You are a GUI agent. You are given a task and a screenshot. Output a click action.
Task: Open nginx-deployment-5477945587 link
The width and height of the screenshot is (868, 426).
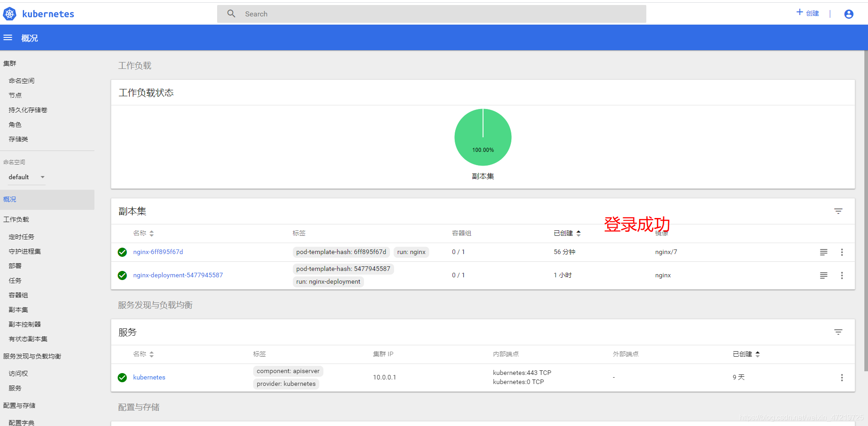pyautogui.click(x=178, y=275)
